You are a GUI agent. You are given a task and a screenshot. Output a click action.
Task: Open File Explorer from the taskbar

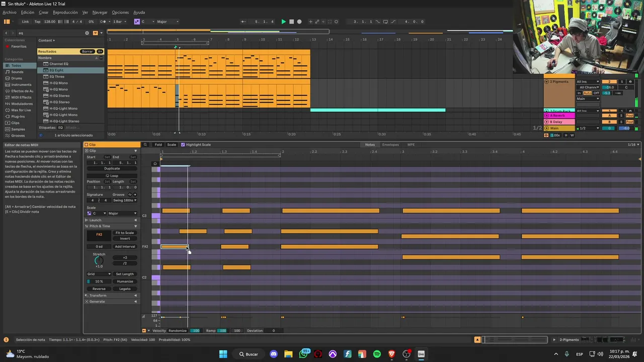[288, 354]
